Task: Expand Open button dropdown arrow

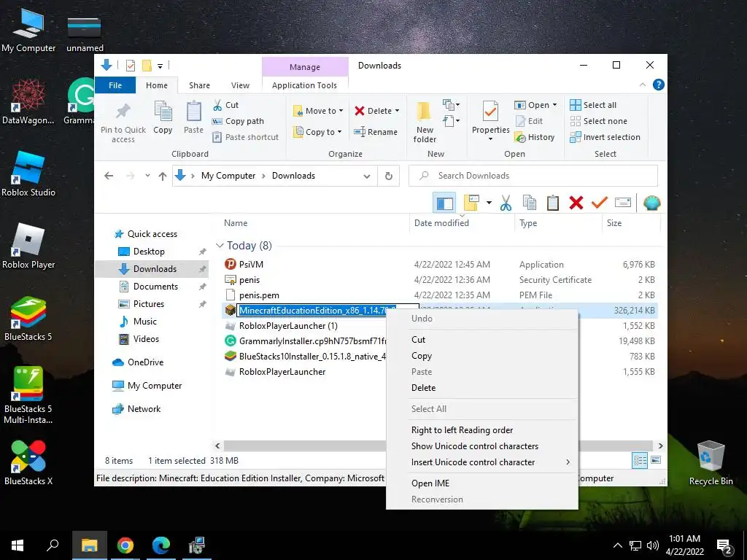Action: tap(554, 105)
